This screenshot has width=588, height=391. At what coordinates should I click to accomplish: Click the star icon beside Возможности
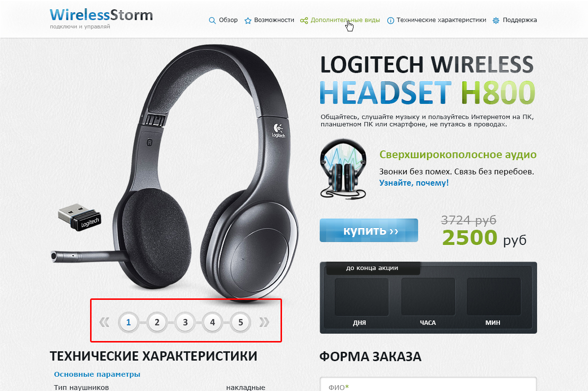[248, 21]
